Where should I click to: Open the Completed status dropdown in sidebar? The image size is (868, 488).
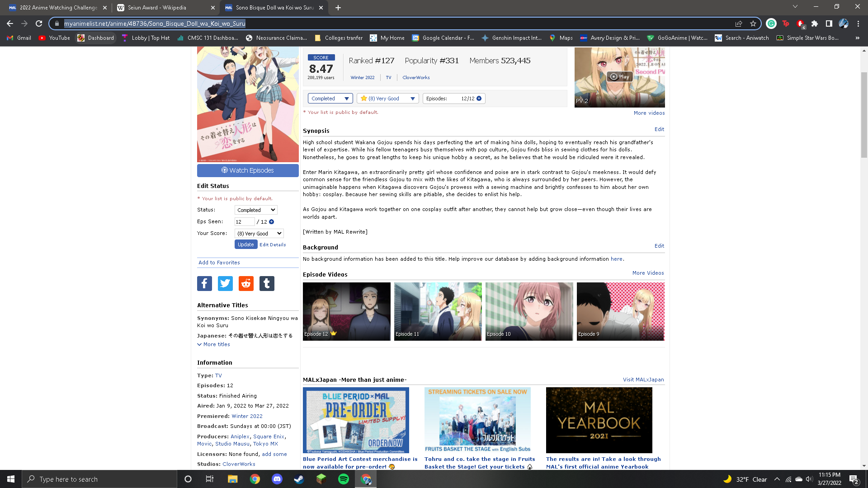[x=256, y=210]
